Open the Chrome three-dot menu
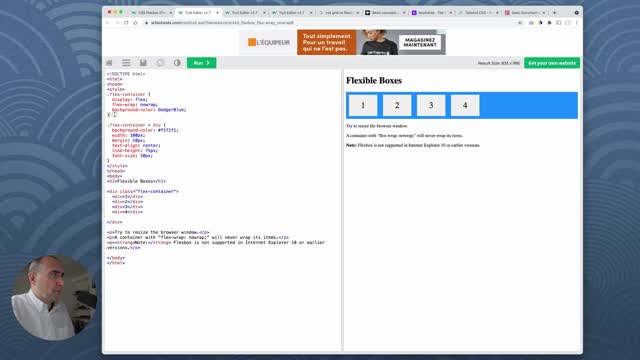Screen dimensions: 640x360 [577, 23]
